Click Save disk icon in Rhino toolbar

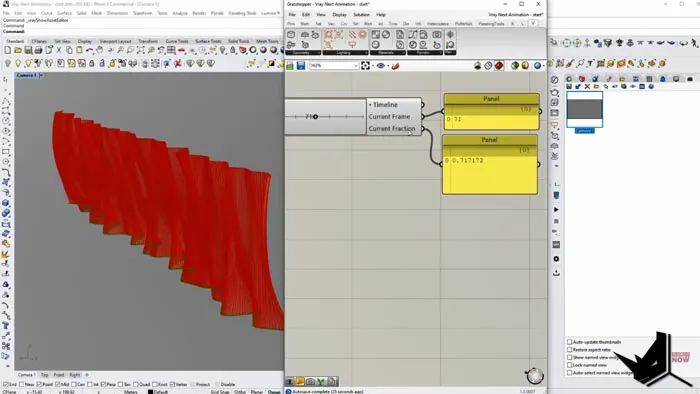28,50
